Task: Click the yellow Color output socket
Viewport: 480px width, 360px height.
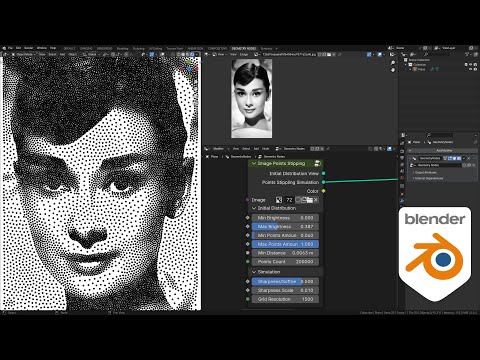Action: pos(323,191)
